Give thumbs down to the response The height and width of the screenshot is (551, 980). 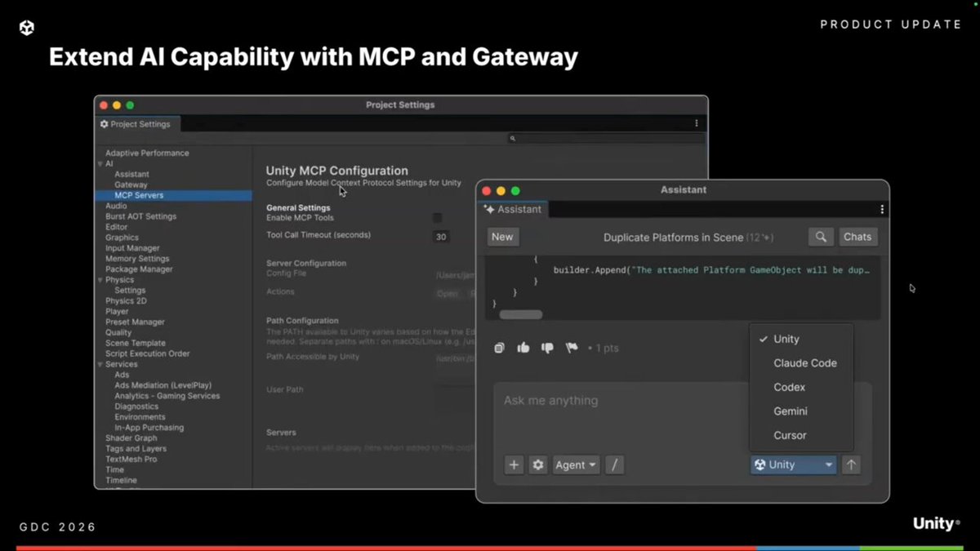click(547, 348)
